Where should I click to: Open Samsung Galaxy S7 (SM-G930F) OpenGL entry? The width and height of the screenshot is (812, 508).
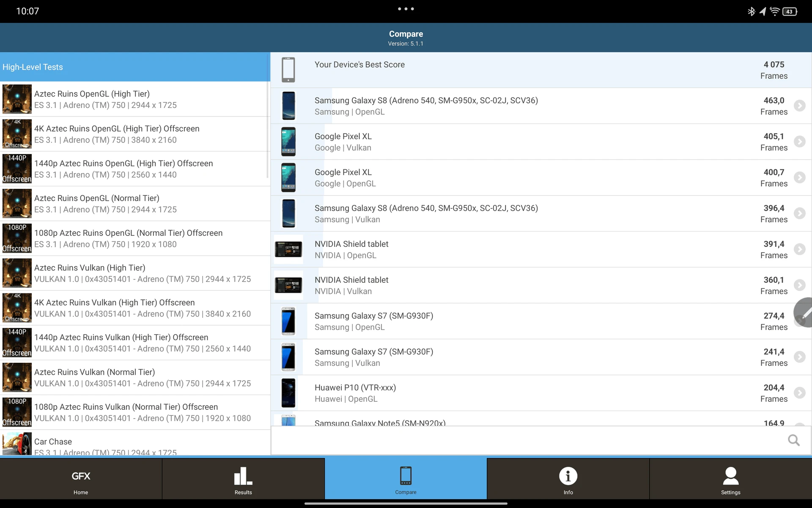coord(541,321)
